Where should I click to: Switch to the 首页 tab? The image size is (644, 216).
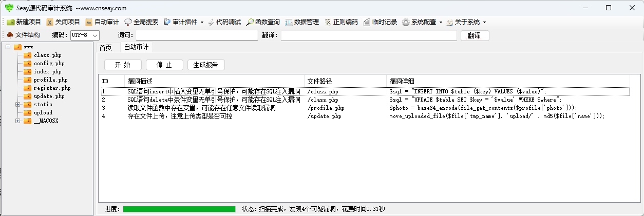[x=105, y=47]
